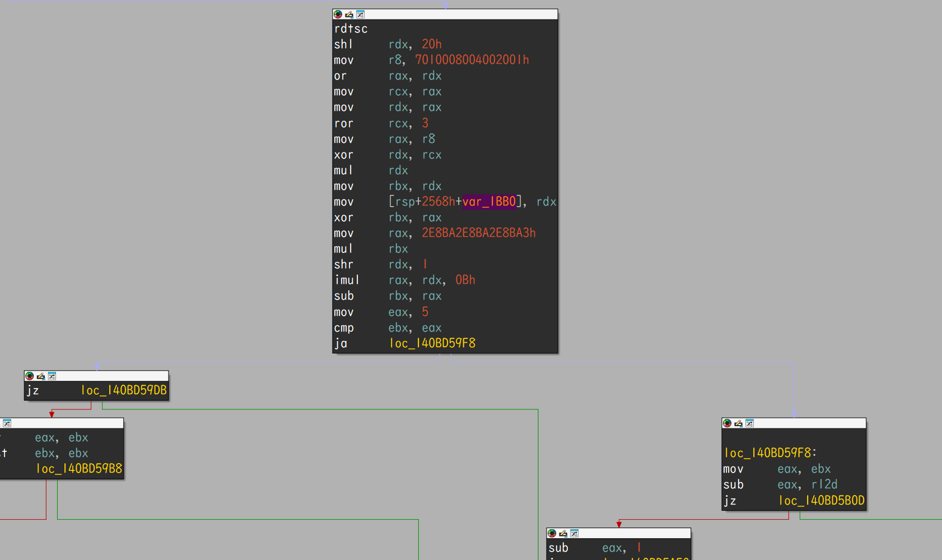Screen dimensions: 942x560
Task: Click graph icon on sub eax, 1 block
Action: [x=574, y=534]
